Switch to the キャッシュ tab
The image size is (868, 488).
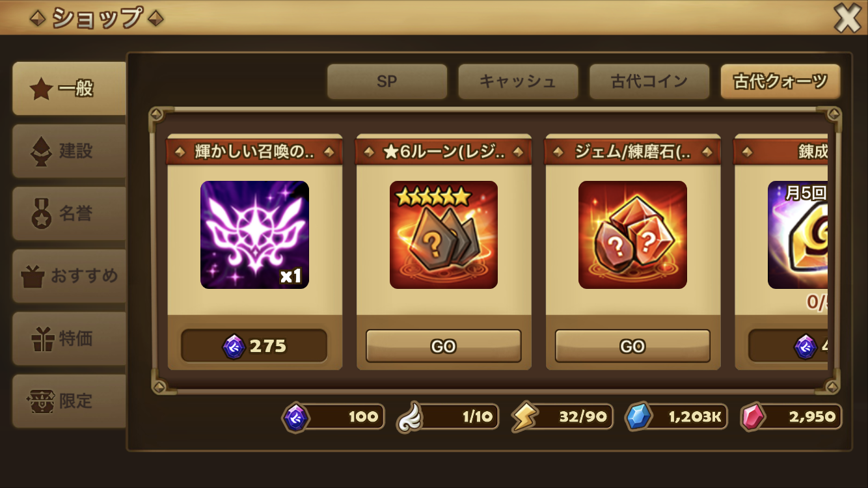click(518, 81)
